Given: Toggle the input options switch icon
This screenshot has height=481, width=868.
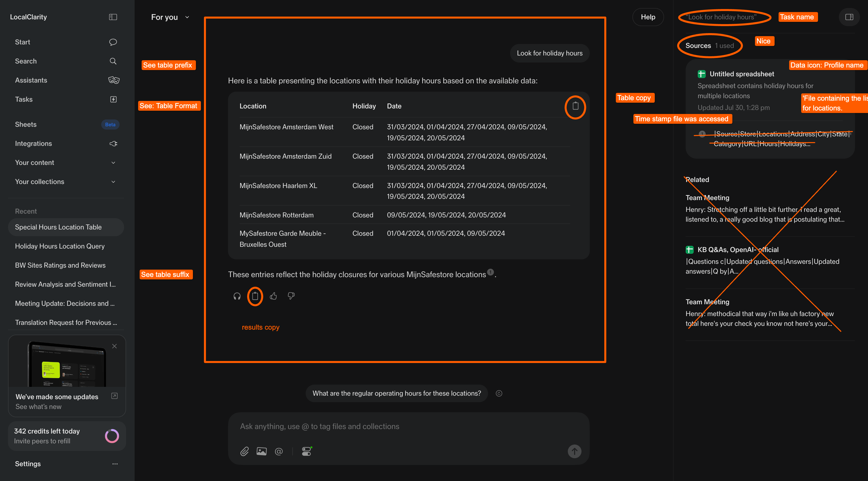Looking at the screenshot, I should click(307, 451).
